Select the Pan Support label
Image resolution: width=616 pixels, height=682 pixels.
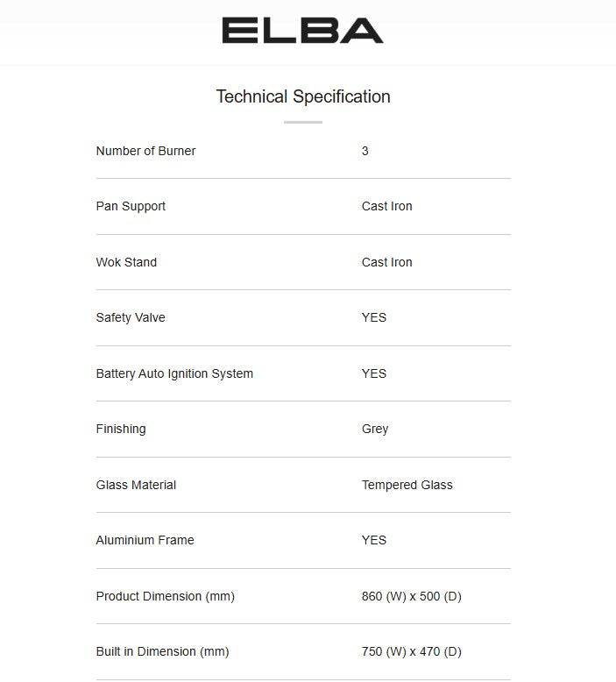(x=131, y=206)
